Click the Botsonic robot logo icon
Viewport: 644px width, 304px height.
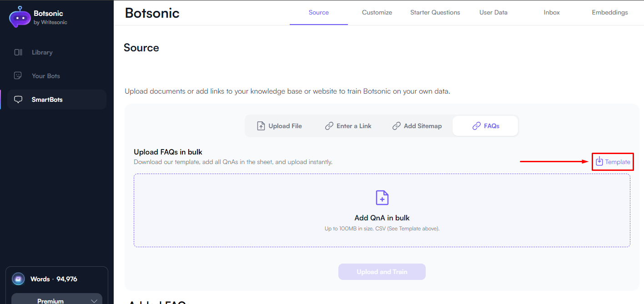[x=20, y=17]
